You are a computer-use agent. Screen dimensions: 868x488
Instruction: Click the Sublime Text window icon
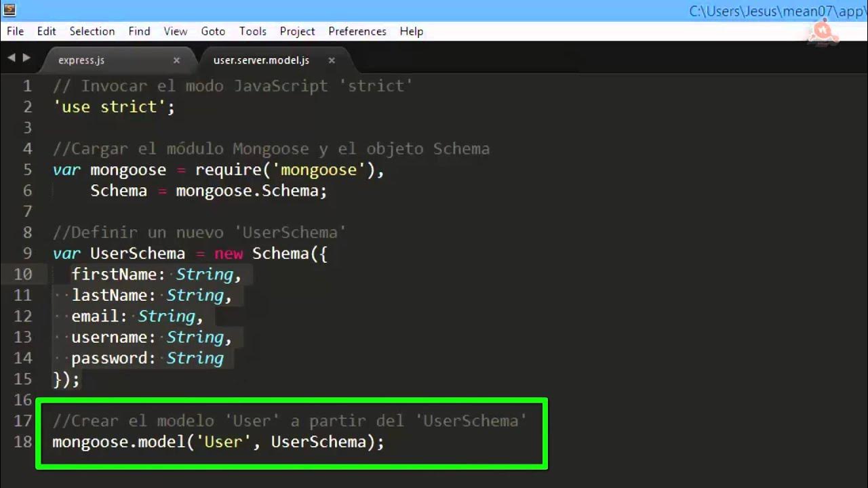[9, 9]
